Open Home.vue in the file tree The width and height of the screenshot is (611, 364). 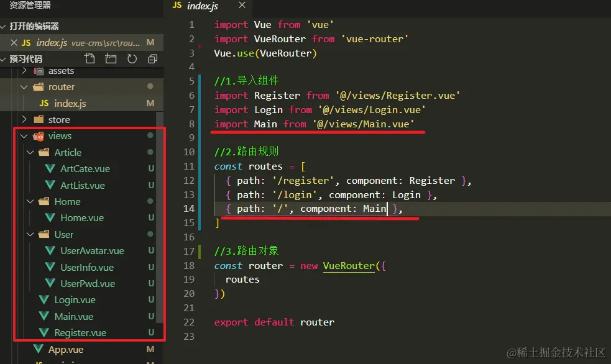click(82, 217)
